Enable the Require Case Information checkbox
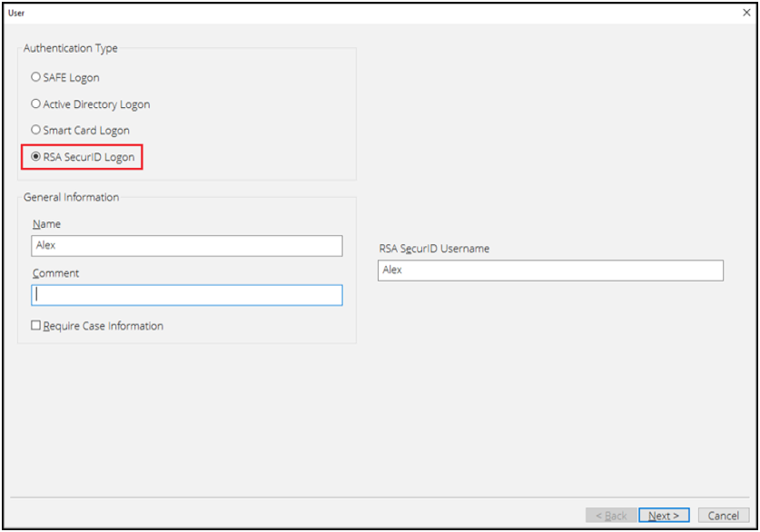The image size is (760, 532). [36, 325]
